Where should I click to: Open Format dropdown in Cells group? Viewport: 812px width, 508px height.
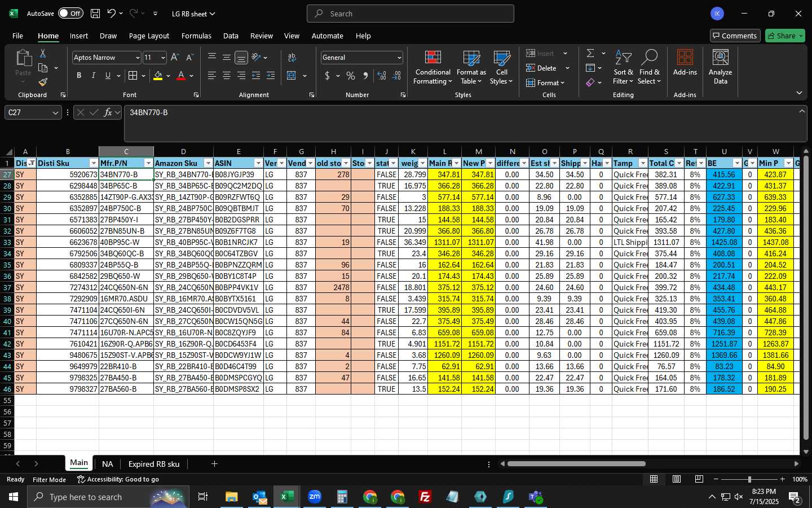click(545, 83)
